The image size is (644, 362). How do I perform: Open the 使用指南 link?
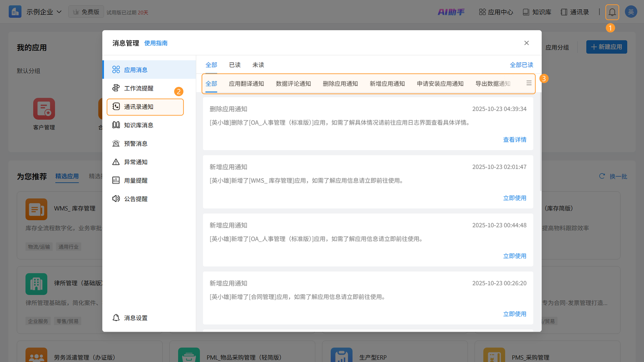pyautogui.click(x=156, y=43)
